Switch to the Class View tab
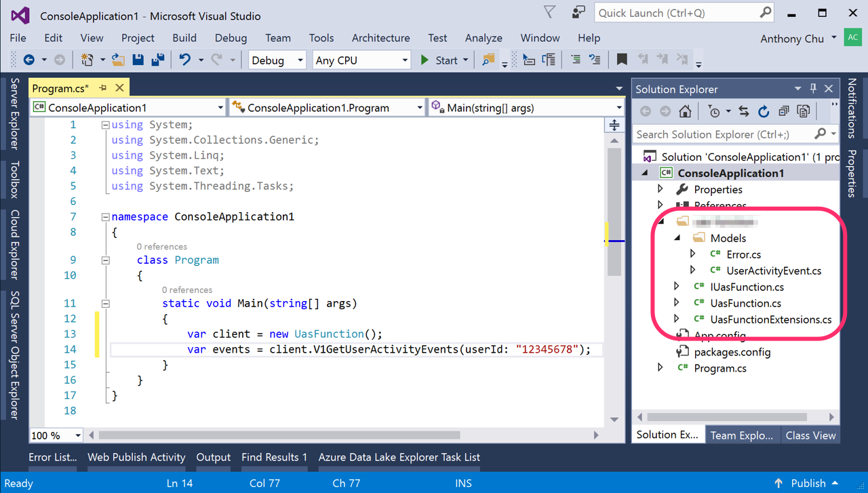 [810, 435]
